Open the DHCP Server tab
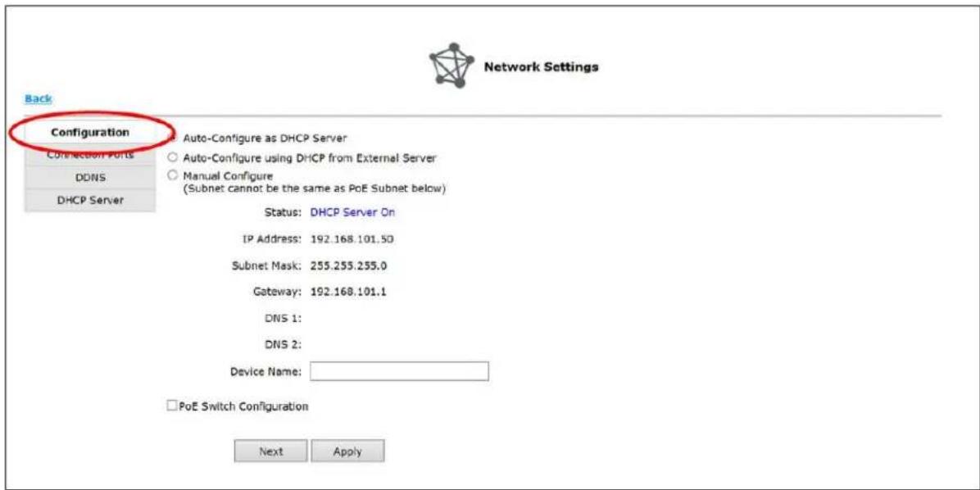This screenshot has height=490, width=980. pos(90,200)
